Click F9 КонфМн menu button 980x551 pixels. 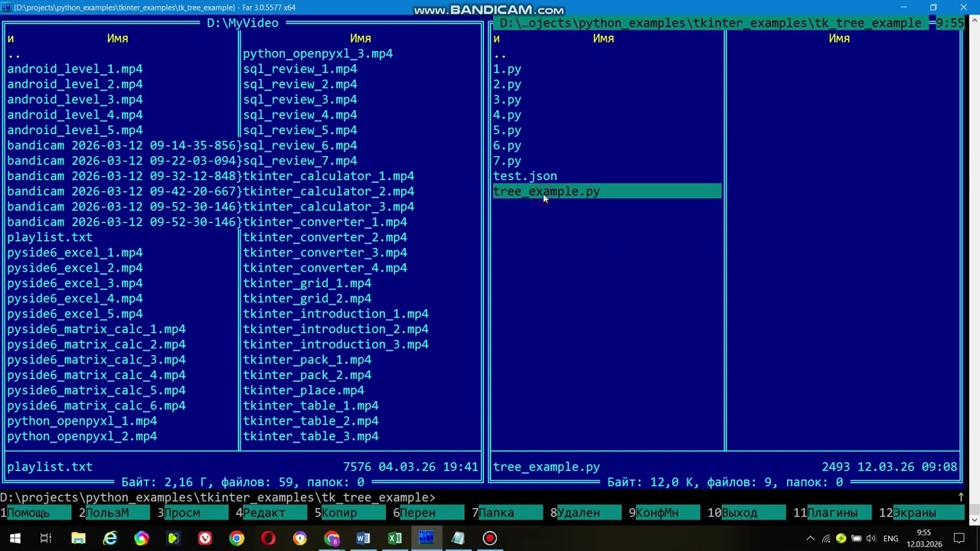point(665,513)
